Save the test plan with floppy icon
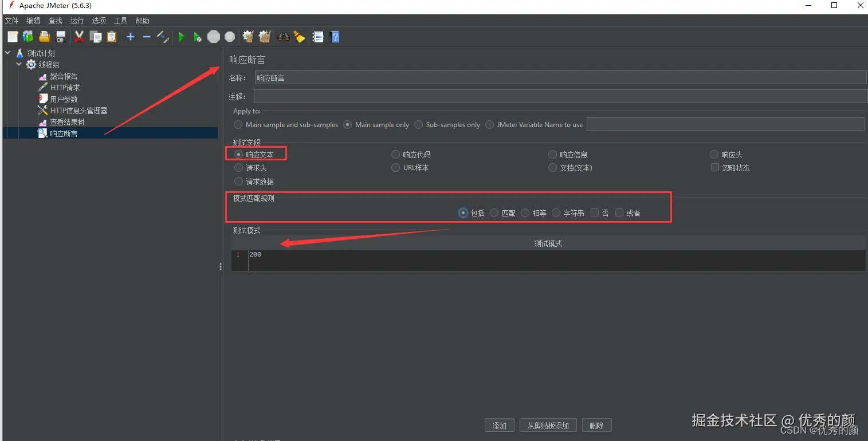The width and height of the screenshot is (868, 441). tap(60, 37)
